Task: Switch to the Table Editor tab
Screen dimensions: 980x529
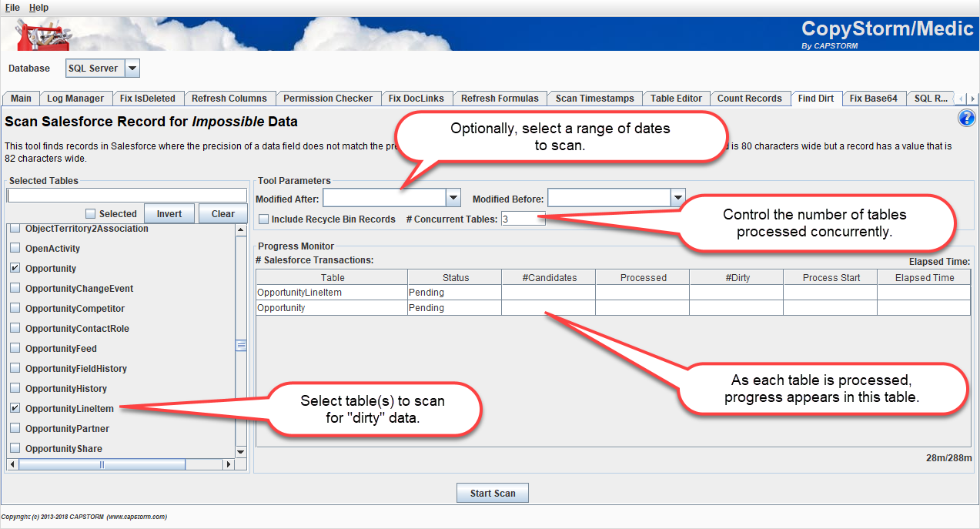Action: tap(676, 99)
